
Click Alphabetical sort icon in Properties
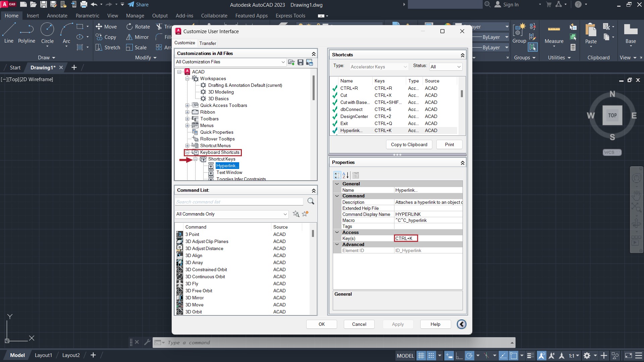[345, 175]
